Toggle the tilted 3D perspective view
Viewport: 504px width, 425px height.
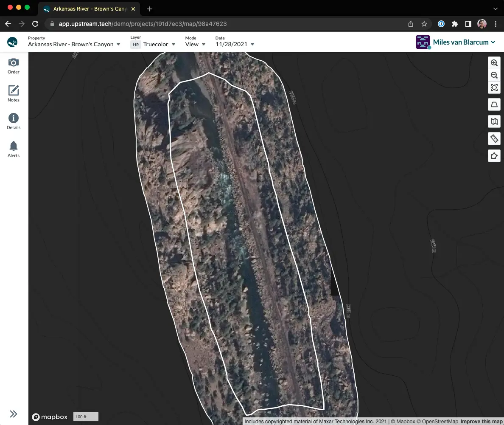coord(494,104)
